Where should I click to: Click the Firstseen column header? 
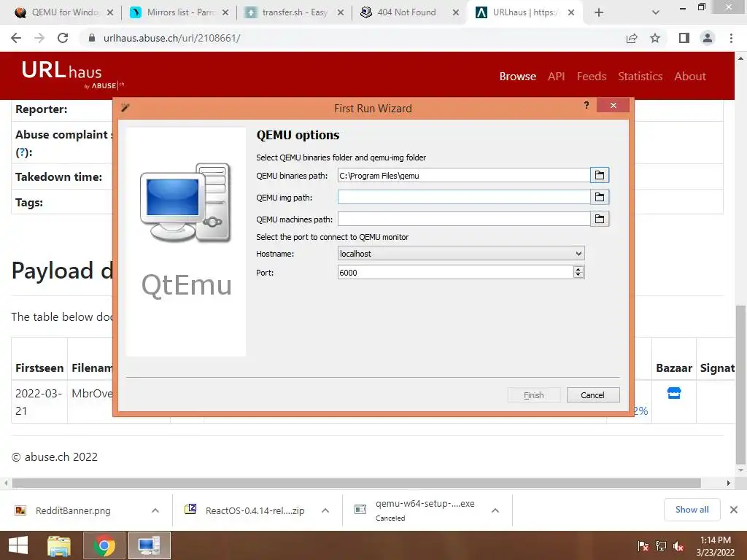(x=39, y=367)
